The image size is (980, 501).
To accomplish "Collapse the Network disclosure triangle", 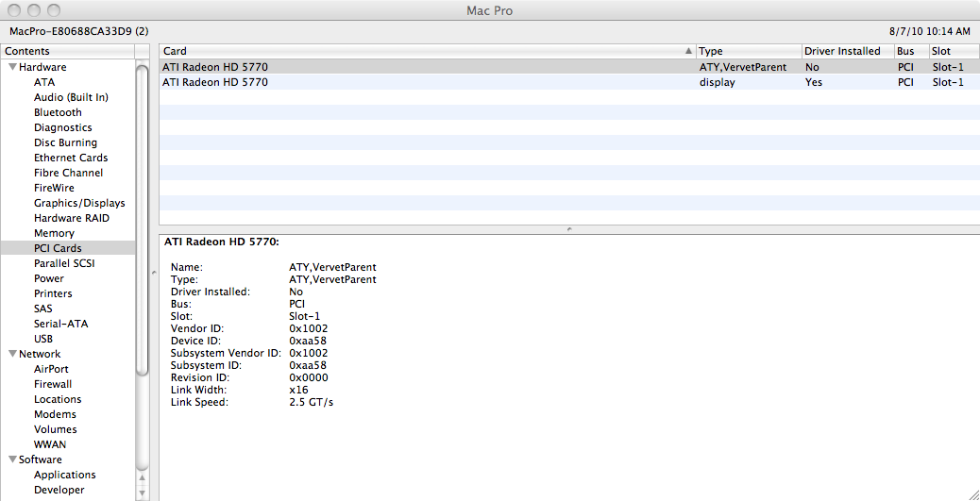I will 12,354.
